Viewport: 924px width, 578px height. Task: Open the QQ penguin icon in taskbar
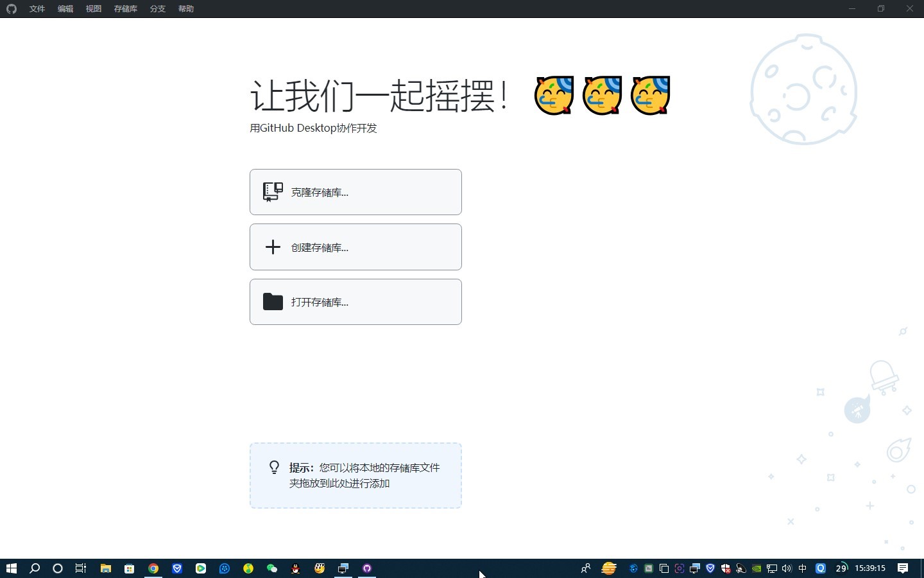(x=296, y=568)
